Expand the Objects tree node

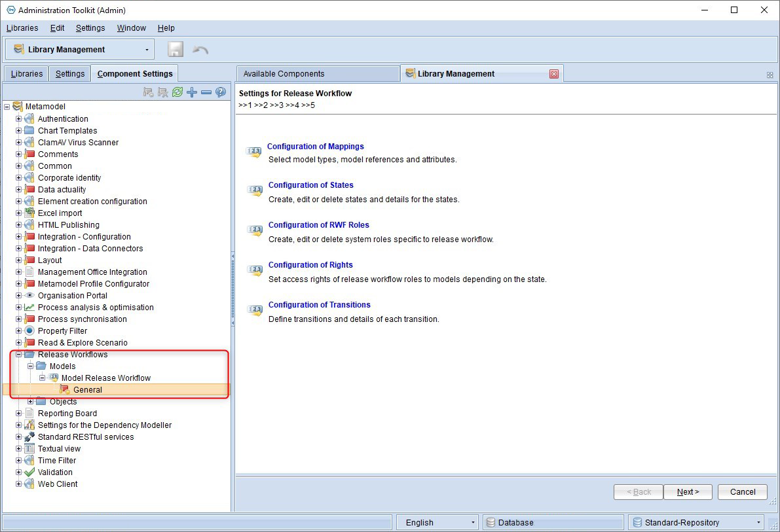pos(30,401)
